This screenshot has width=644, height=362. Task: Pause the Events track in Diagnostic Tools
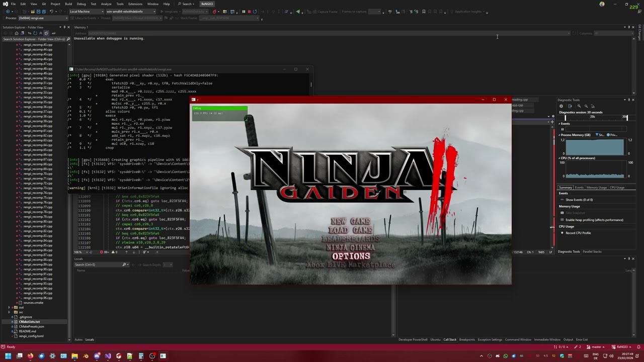[x=562, y=129]
